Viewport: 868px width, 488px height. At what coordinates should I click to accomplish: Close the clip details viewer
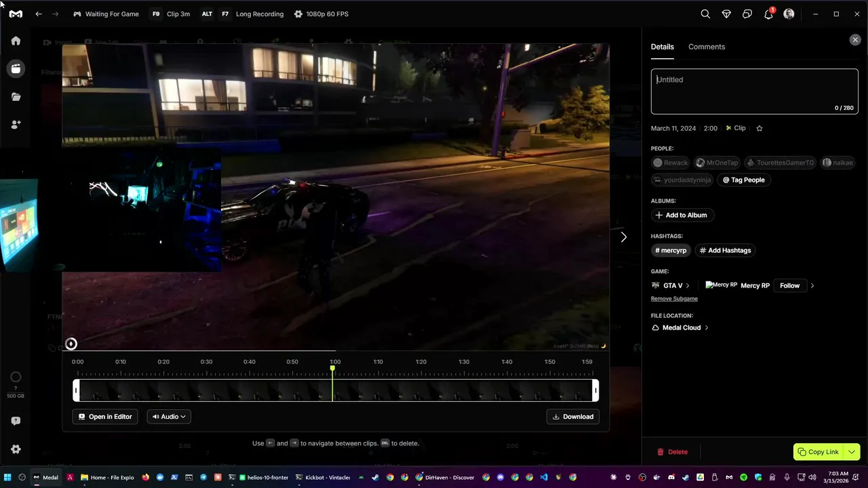click(855, 40)
